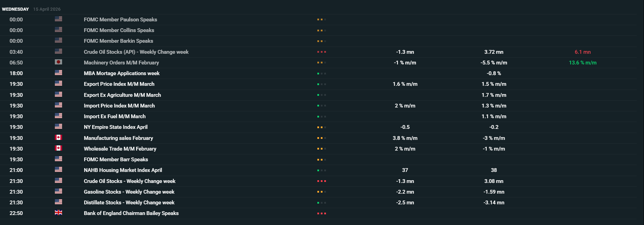
Task: Click impact dots for NY Empire State Index
Action: point(321,127)
